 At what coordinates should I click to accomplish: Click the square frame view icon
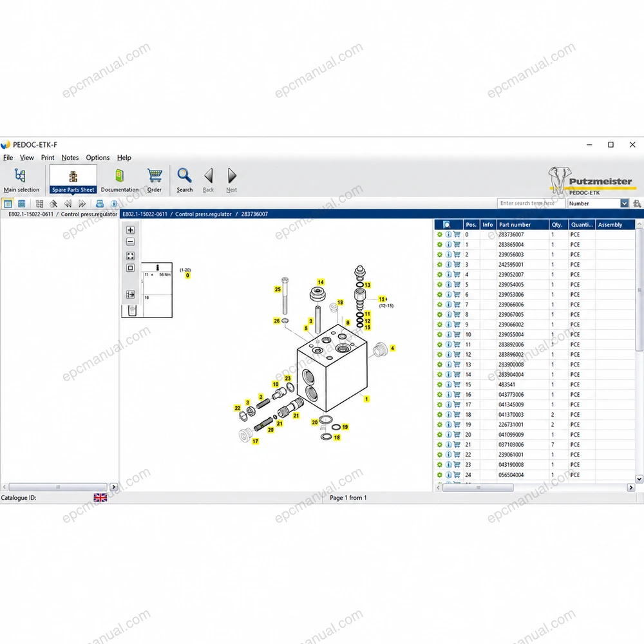click(x=130, y=268)
